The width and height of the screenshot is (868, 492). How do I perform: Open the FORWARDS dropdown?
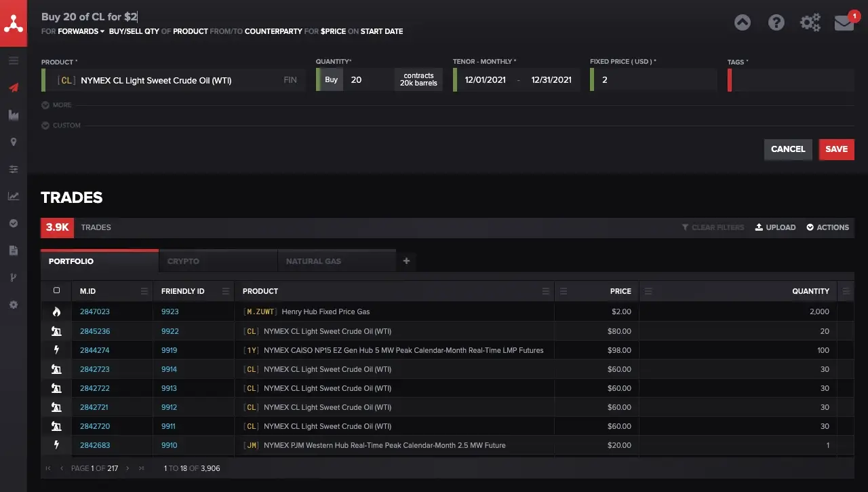(81, 31)
